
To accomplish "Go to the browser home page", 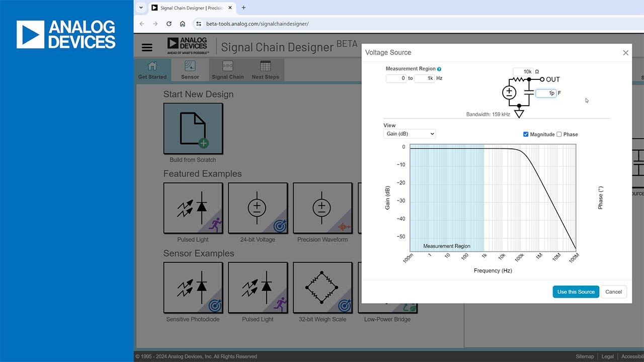I will click(x=182, y=24).
